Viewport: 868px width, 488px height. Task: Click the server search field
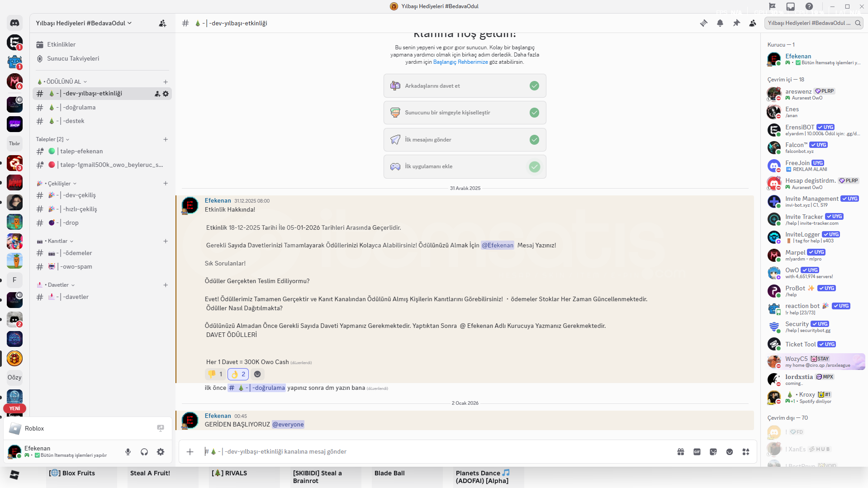pyautogui.click(x=813, y=23)
